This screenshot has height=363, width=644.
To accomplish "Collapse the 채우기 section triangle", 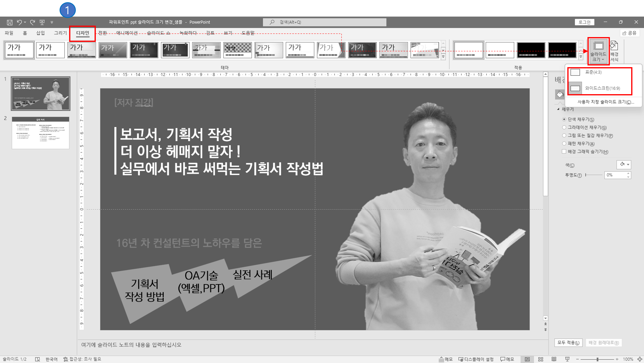I will tap(558, 109).
